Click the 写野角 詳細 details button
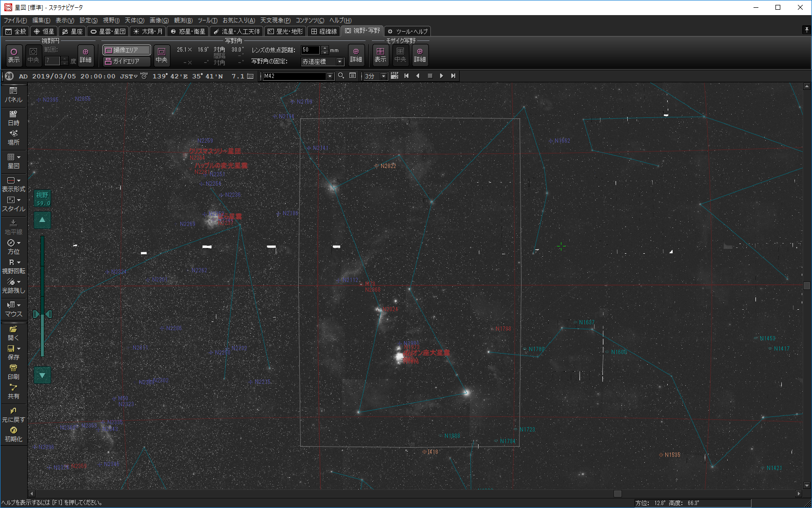Image resolution: width=812 pixels, height=508 pixels. click(x=356, y=55)
